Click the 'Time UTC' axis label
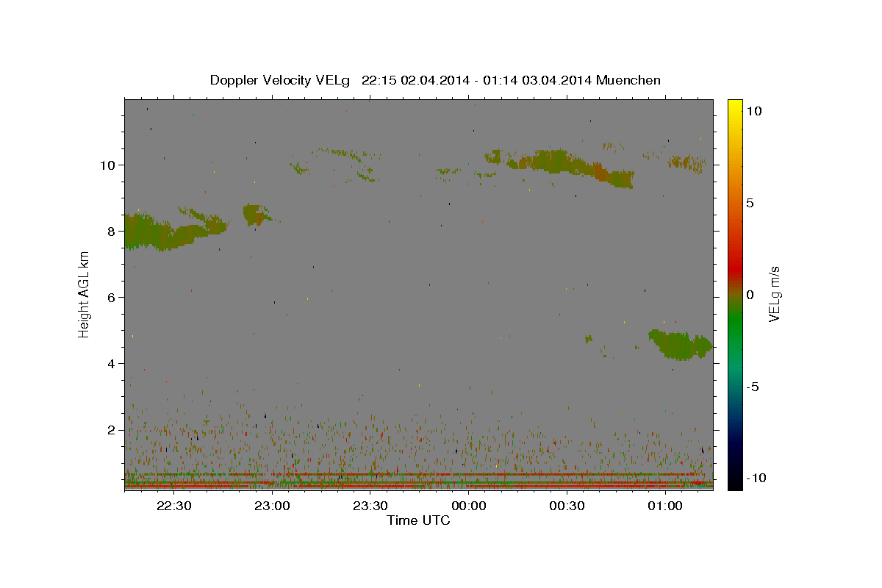Viewport: 882px width, 588px height. point(418,520)
